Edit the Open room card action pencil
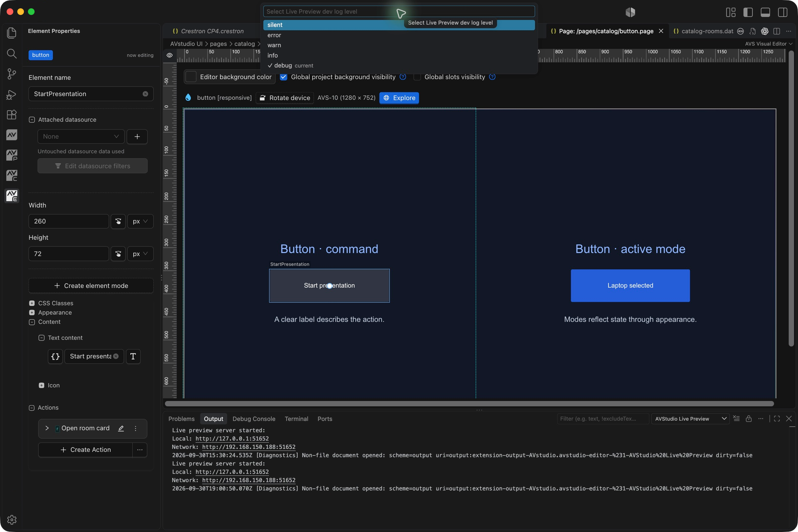Screen dimensions: 798x532 point(121,428)
